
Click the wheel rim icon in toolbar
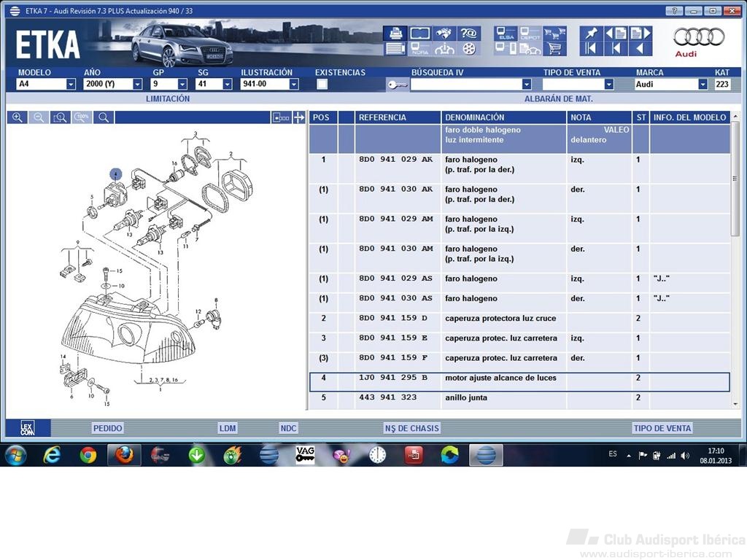coord(469,49)
